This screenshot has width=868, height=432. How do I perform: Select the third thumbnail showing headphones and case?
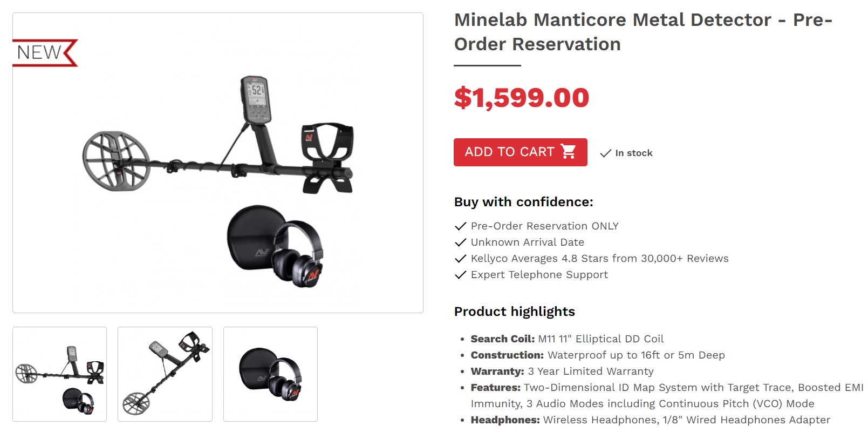coord(270,374)
